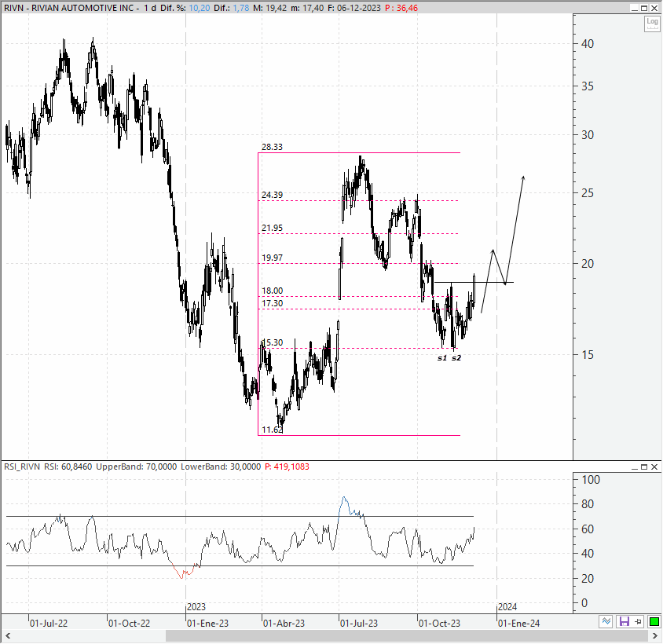Click the RSI axis 100 label
The width and height of the screenshot is (663, 644).
[x=591, y=480]
